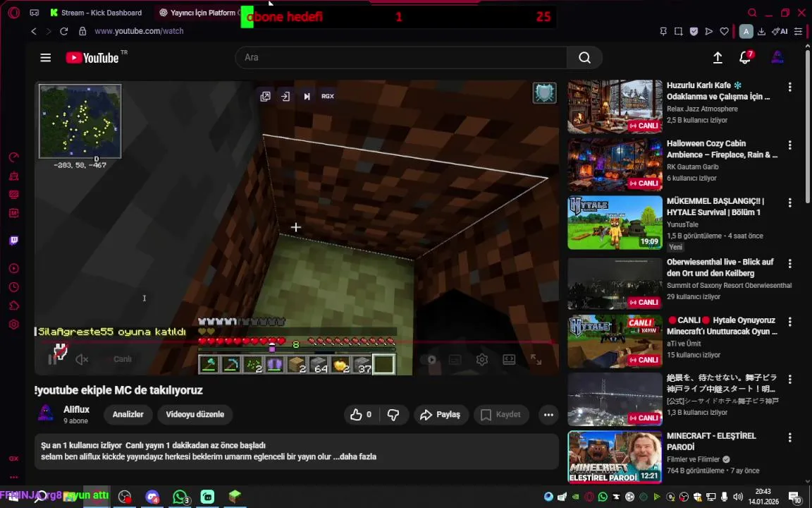The image size is (812, 508).
Task: Open video player settings gear
Action: pyautogui.click(x=482, y=359)
